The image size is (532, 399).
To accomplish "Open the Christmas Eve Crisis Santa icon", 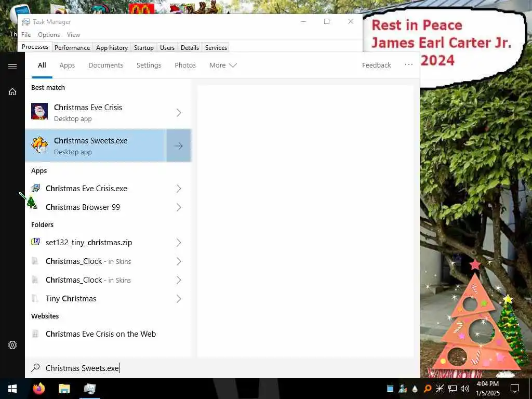I will (x=39, y=111).
